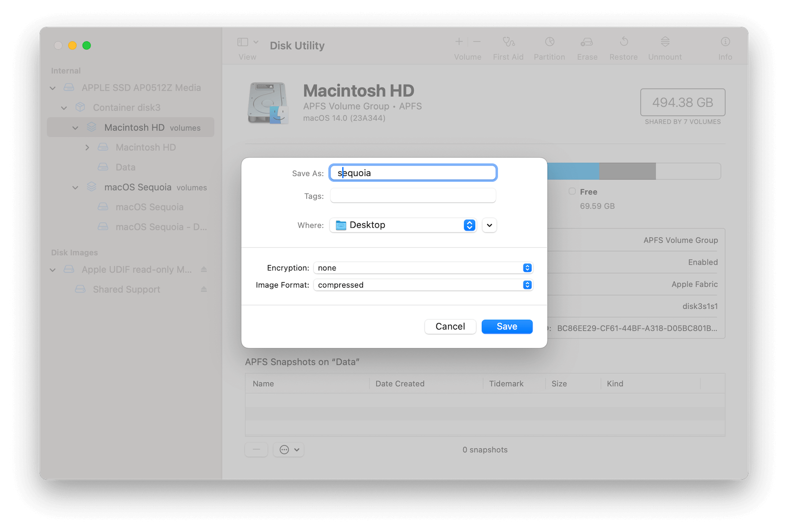This screenshot has height=532, width=788.
Task: Click the Free space legend swatch
Action: pyautogui.click(x=572, y=191)
